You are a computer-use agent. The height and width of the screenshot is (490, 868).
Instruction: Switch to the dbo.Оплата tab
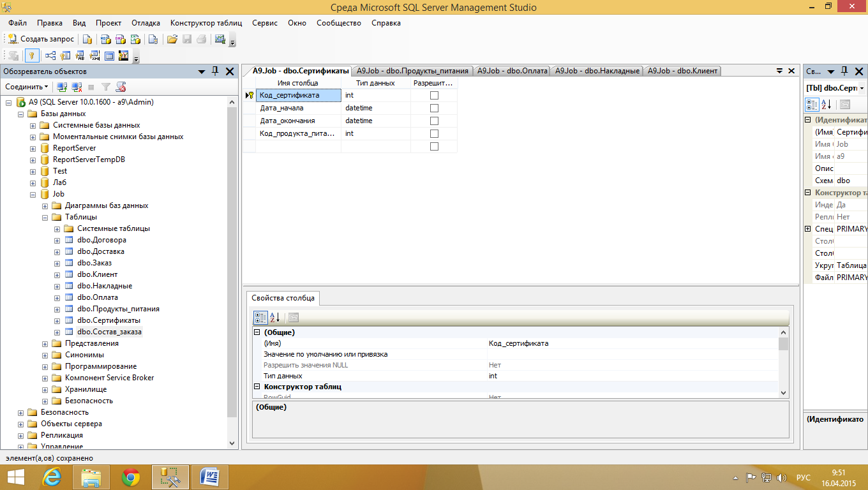512,71
